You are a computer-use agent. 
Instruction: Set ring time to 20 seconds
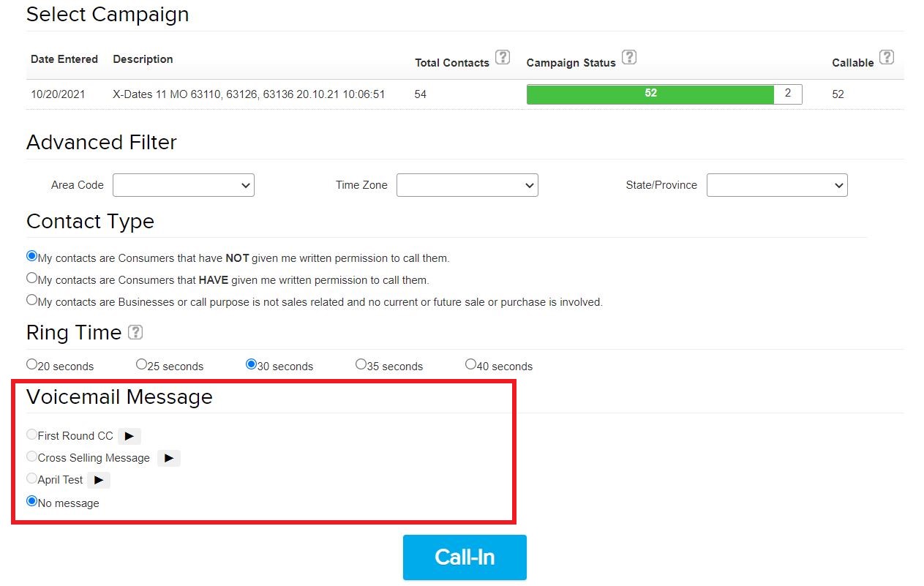click(32, 364)
